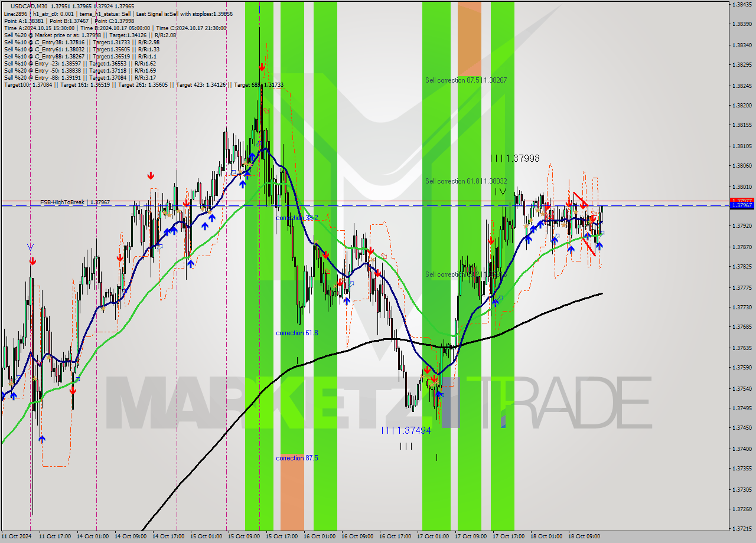This screenshot has height=543, width=756.
Task: Click the 1.37305 price axis label
Action: click(x=741, y=489)
